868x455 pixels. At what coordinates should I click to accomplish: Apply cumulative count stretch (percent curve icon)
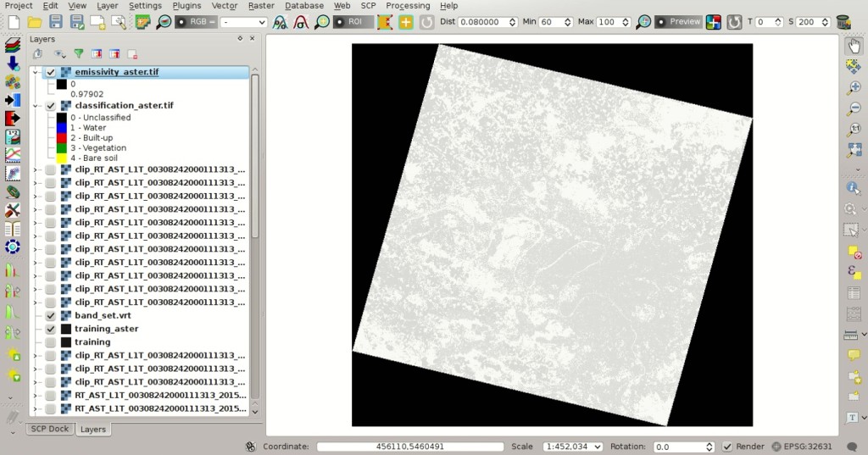pyautogui.click(x=280, y=22)
